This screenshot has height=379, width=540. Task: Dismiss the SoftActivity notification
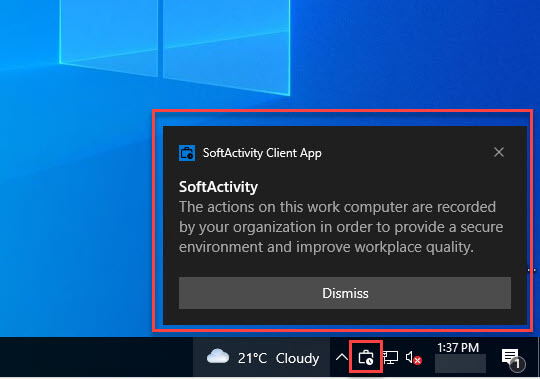pos(345,293)
